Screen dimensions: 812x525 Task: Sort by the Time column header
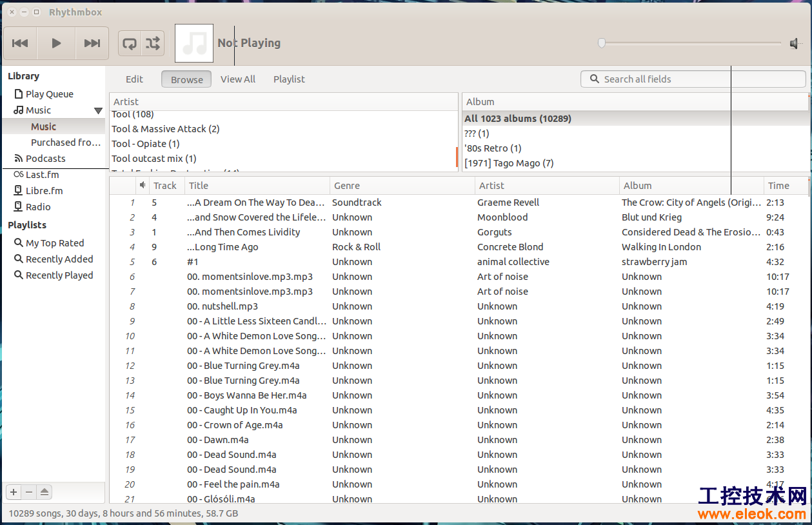pyautogui.click(x=786, y=186)
